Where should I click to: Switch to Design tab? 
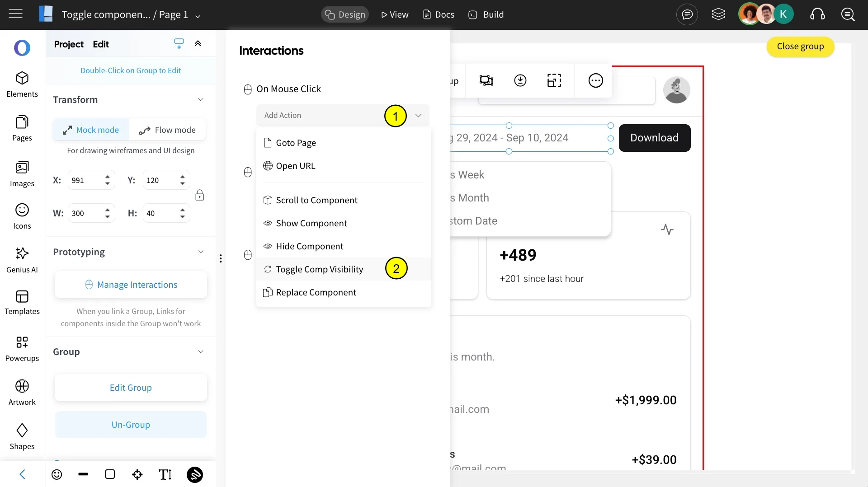click(345, 14)
